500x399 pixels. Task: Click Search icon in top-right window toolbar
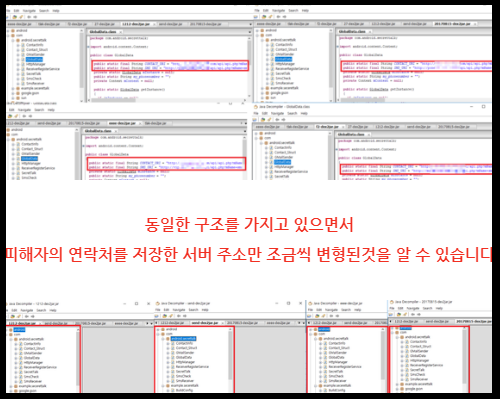(x=270, y=17)
